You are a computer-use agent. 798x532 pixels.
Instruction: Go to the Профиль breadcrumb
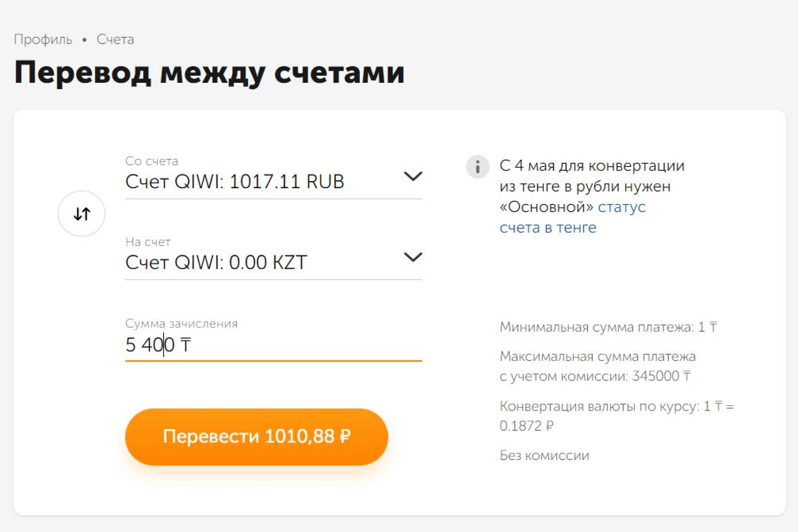[x=43, y=39]
